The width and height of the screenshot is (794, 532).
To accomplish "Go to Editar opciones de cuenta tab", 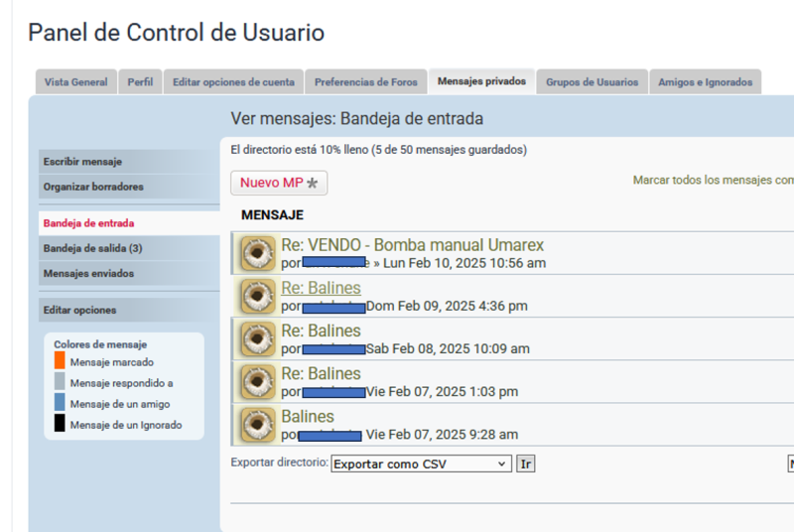I will point(233,82).
